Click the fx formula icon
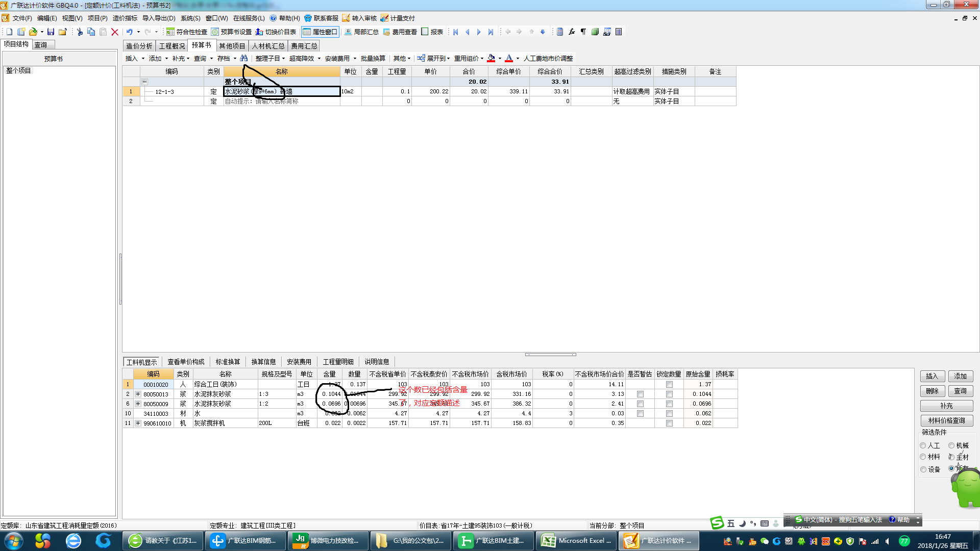Image resolution: width=980 pixels, height=551 pixels. click(572, 32)
